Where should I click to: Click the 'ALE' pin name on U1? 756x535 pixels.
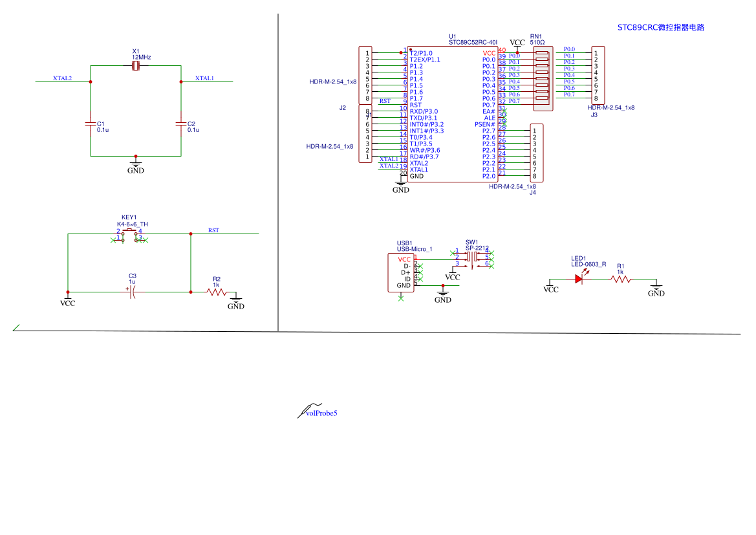490,118
